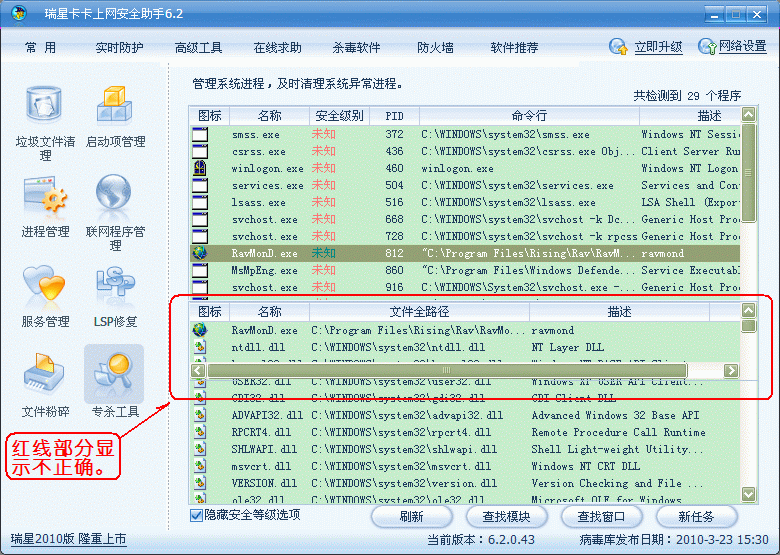Select the ntdll.dll module icon
The image size is (780, 555).
pos(200,347)
